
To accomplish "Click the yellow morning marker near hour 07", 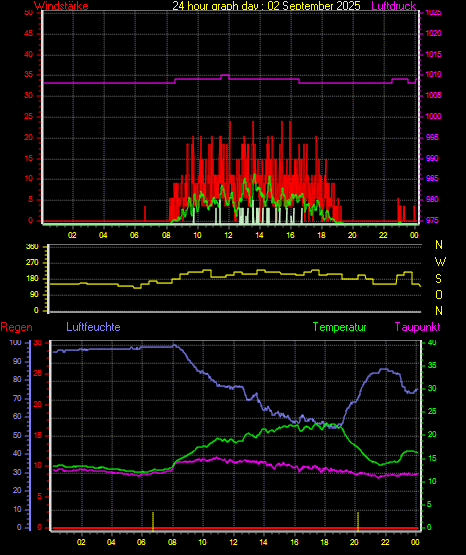I will click(153, 521).
